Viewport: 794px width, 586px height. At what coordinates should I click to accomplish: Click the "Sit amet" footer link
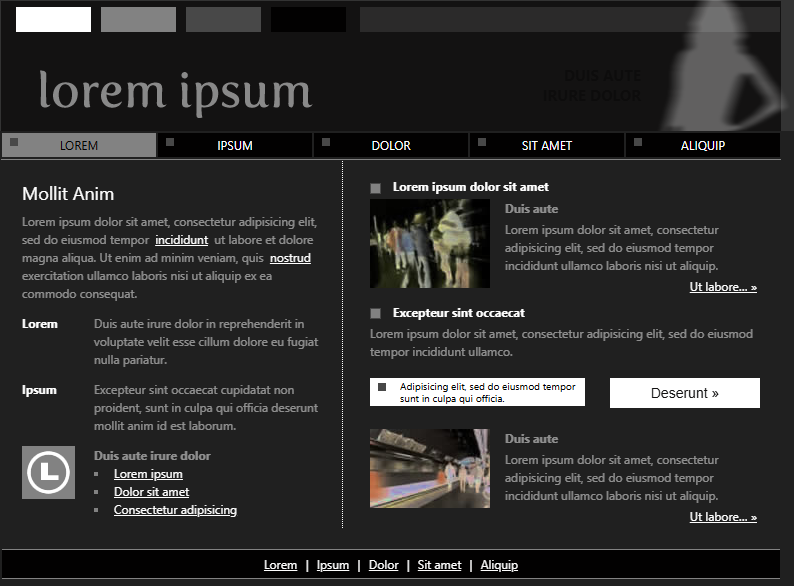click(439, 565)
